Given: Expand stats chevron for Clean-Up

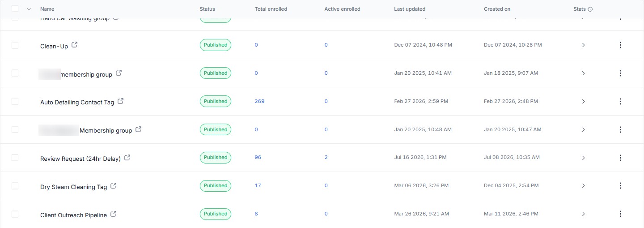Looking at the screenshot, I should 583,45.
